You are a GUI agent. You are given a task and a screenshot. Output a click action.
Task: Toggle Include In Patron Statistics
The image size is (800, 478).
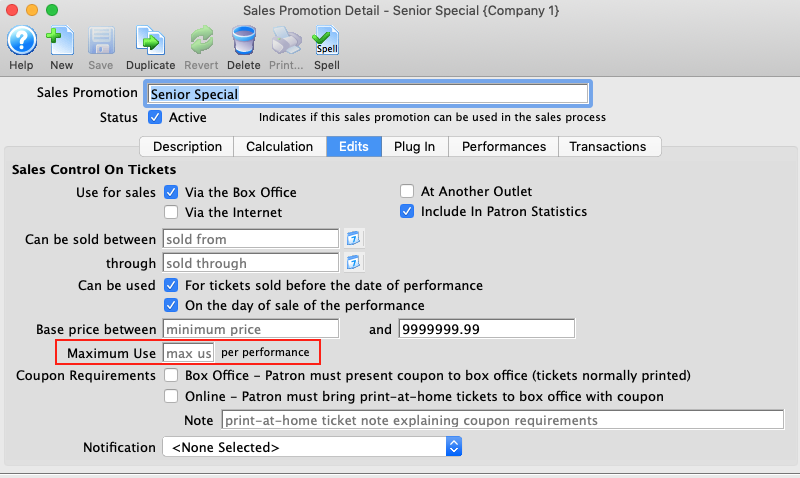(407, 211)
